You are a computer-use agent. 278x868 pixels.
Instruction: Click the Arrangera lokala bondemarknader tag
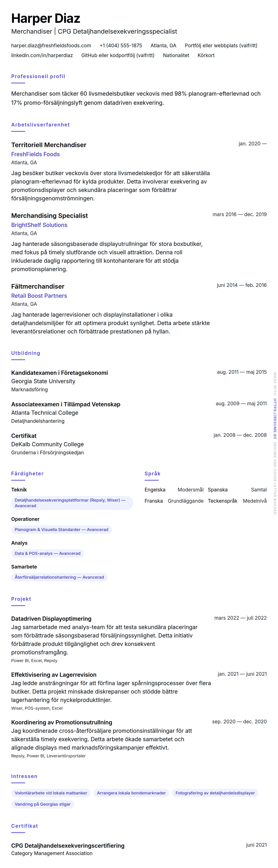[x=131, y=793]
